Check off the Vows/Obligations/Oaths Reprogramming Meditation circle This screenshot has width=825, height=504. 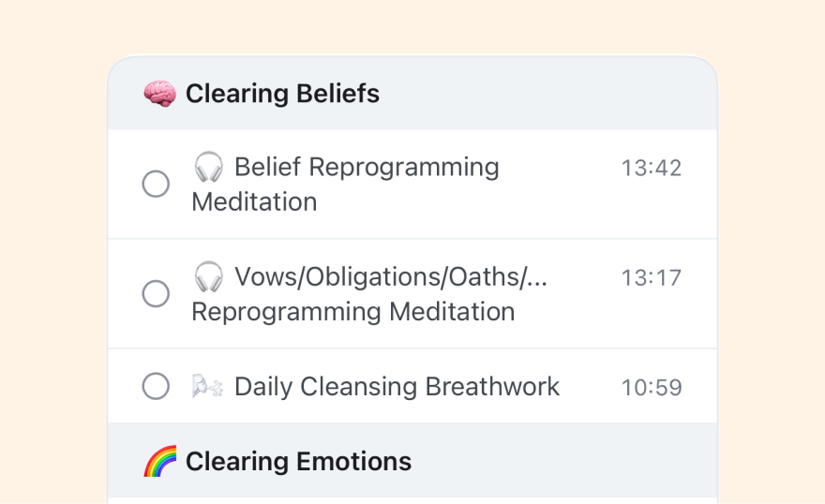coord(156,294)
